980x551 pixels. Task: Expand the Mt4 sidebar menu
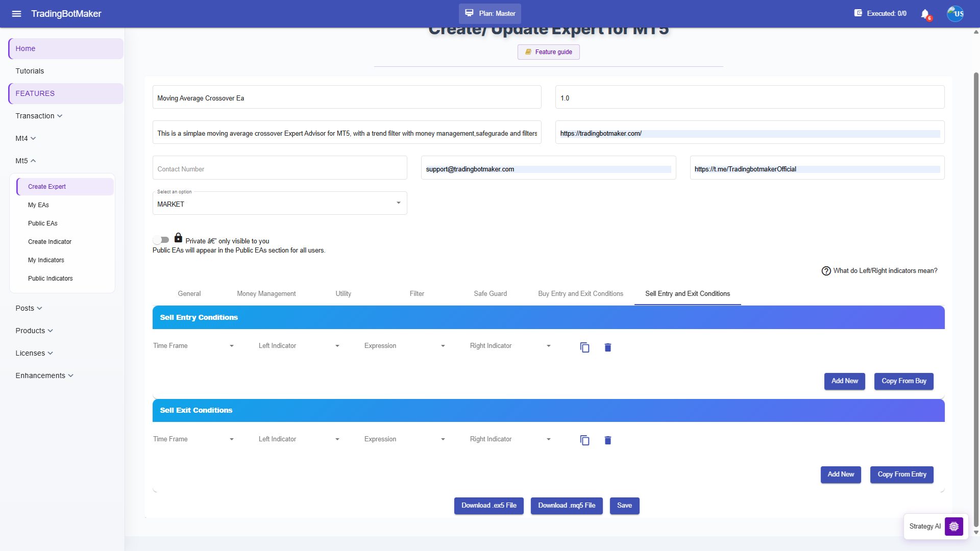pyautogui.click(x=26, y=138)
